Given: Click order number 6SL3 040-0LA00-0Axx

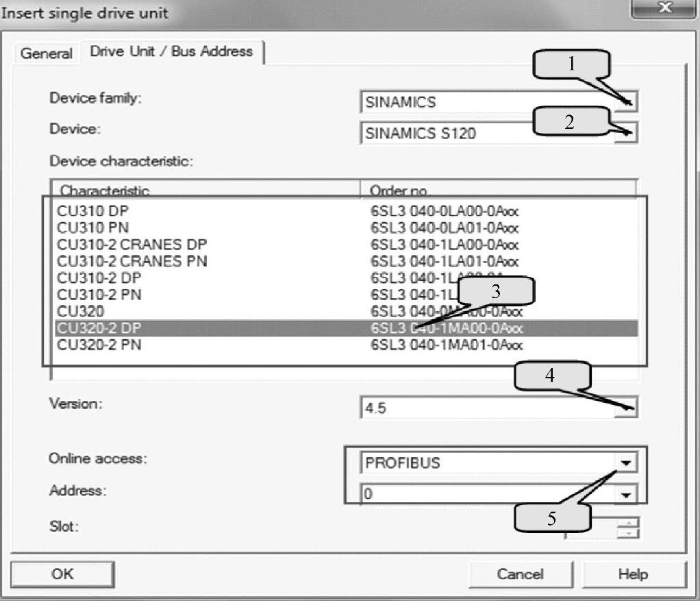Looking at the screenshot, I should (x=445, y=211).
